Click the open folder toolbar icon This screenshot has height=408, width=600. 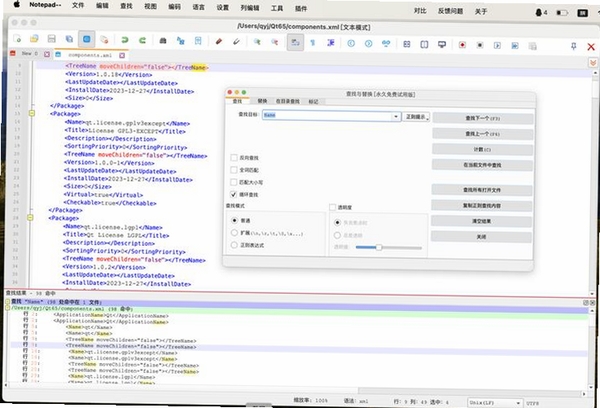click(x=34, y=39)
